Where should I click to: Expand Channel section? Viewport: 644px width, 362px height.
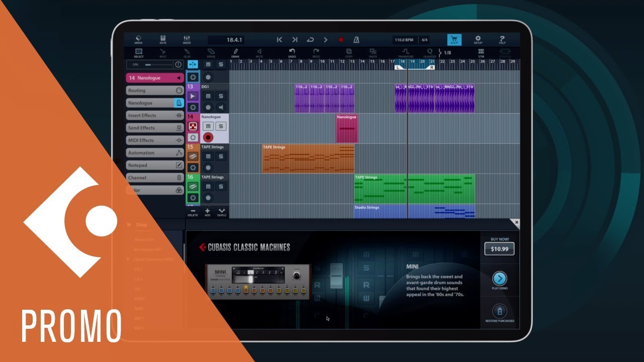155,177
